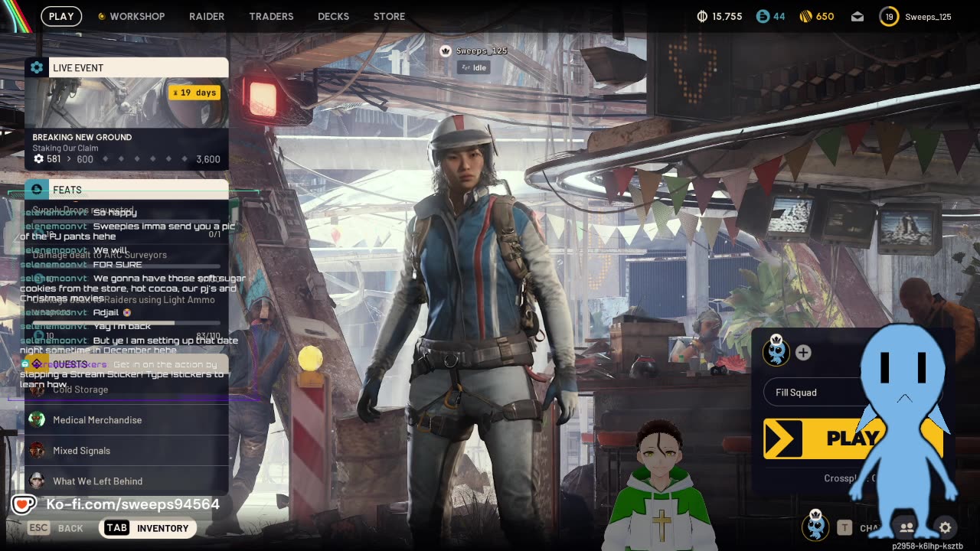980x551 pixels.
Task: Click the Idle status badge above the character
Action: coord(473,67)
